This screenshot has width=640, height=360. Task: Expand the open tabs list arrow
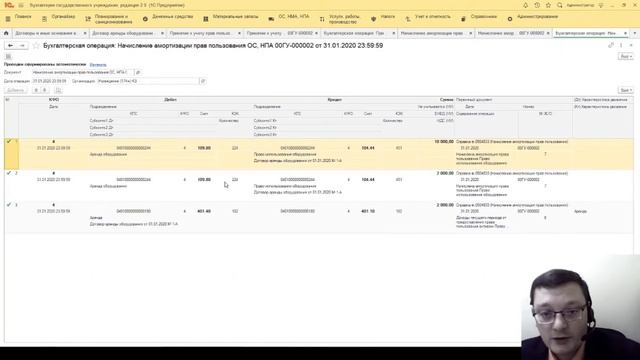635,33
